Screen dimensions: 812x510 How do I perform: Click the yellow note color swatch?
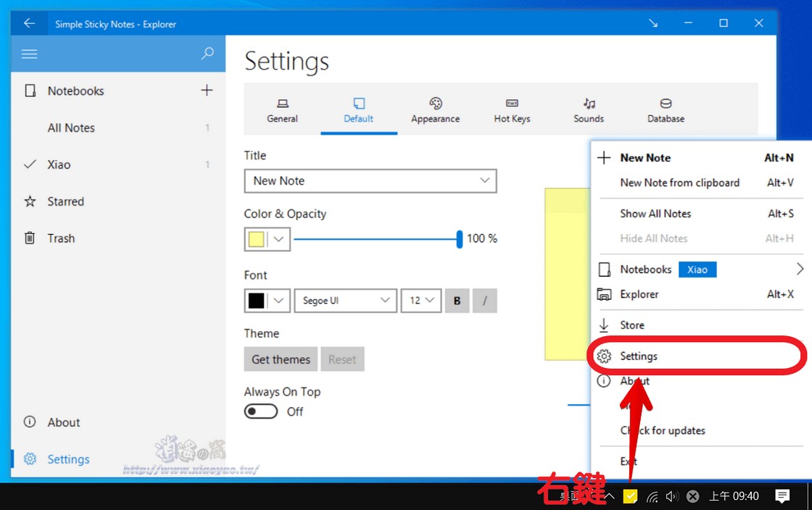[x=257, y=239]
